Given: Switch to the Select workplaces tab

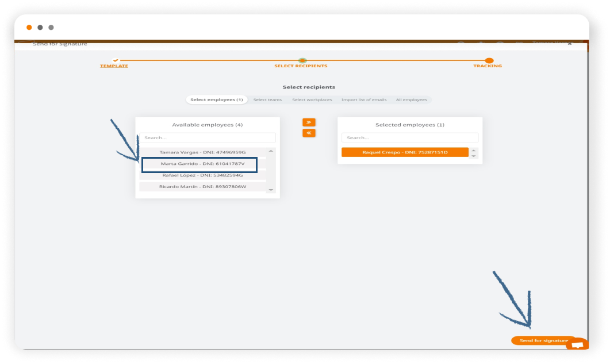Looking at the screenshot, I should coord(312,100).
